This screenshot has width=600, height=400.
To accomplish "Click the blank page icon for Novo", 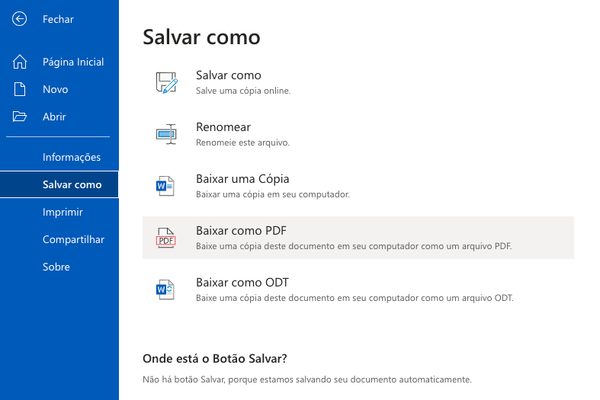I will tap(19, 89).
